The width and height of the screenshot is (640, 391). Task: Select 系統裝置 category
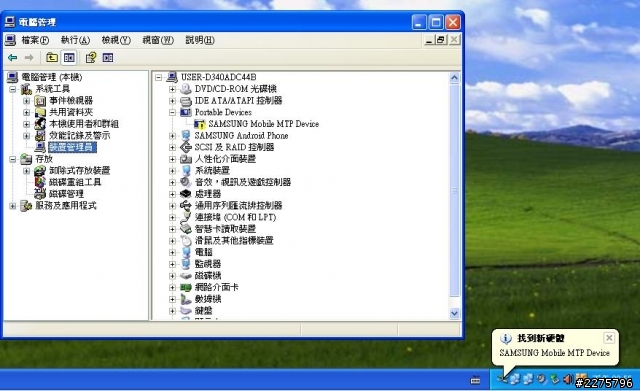(x=212, y=171)
